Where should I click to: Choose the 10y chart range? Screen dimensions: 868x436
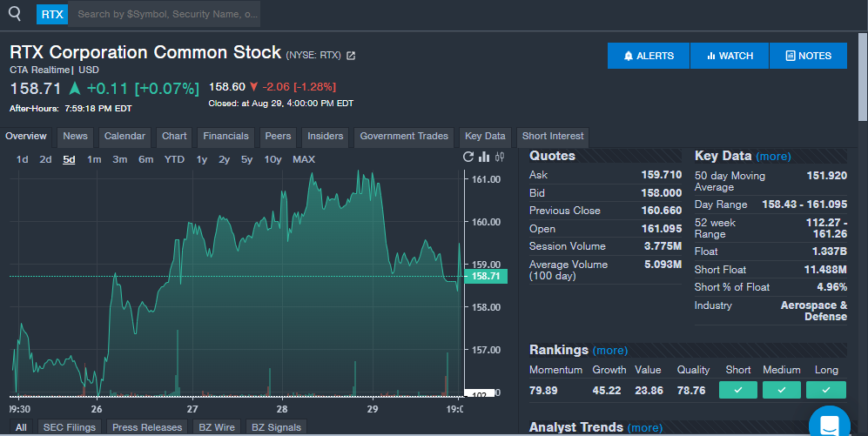pos(273,160)
